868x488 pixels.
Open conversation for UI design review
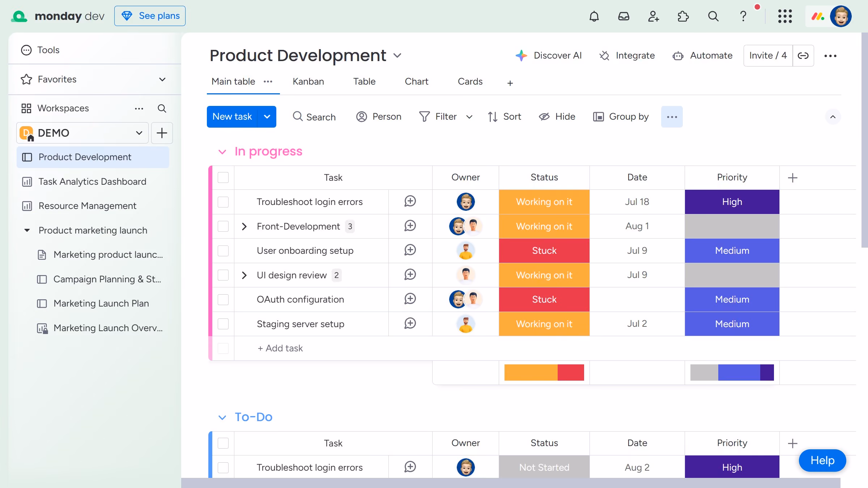(410, 275)
